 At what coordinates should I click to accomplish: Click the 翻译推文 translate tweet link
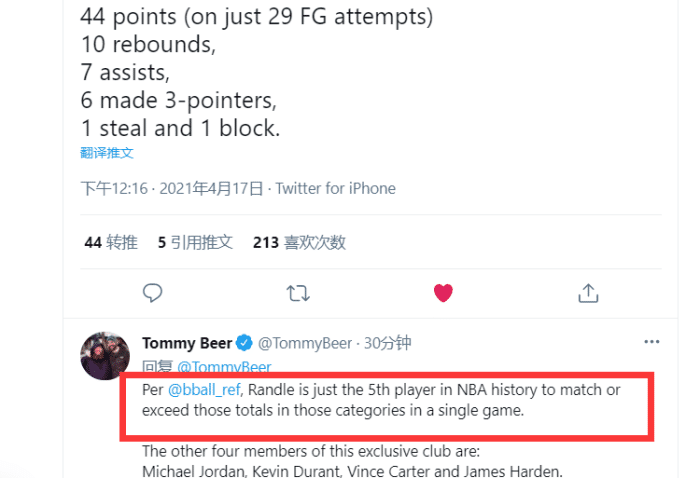107,153
